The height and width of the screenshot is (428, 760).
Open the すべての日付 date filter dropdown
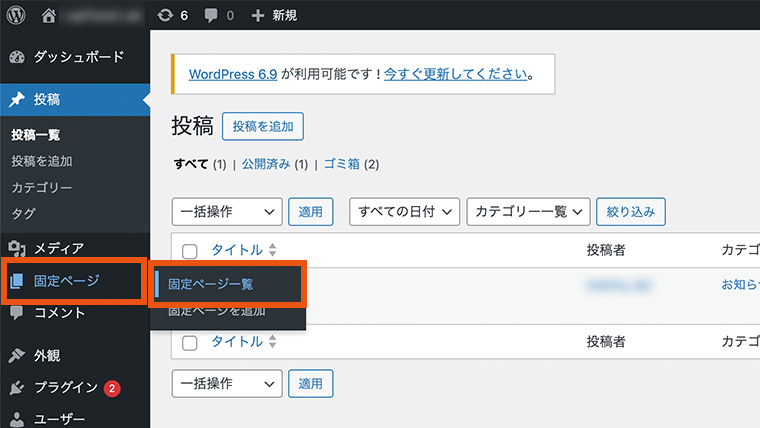click(x=404, y=211)
